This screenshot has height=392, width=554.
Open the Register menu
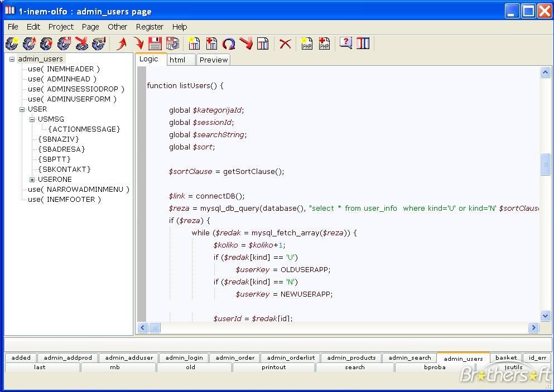point(150,27)
